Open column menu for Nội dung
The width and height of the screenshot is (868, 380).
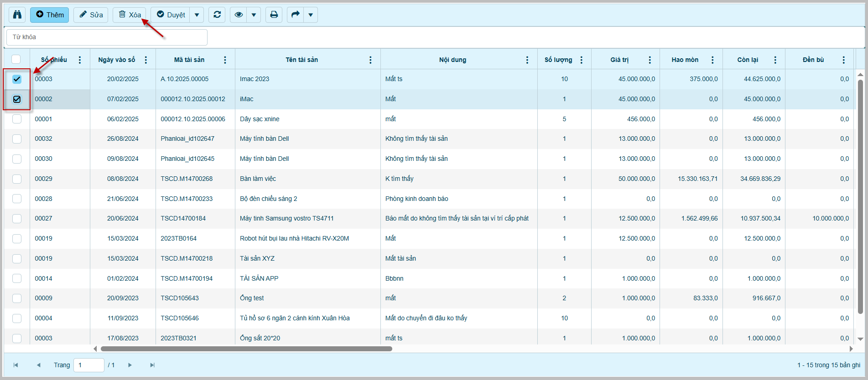click(x=527, y=60)
